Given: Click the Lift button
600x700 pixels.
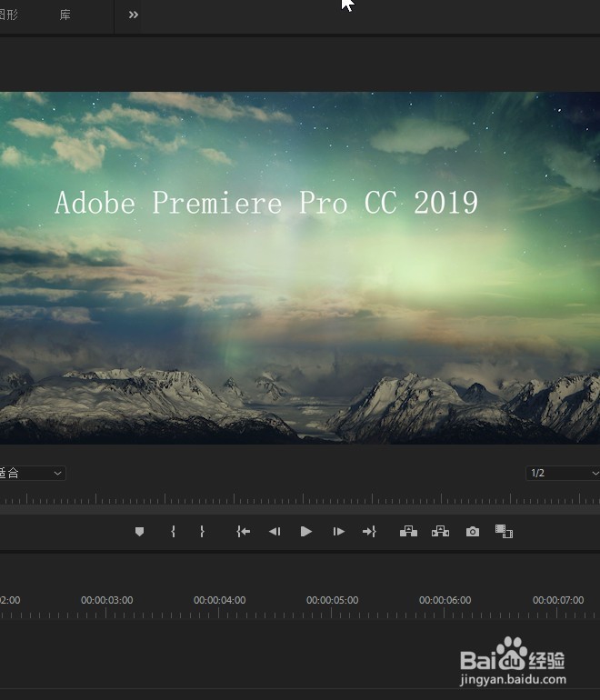Looking at the screenshot, I should 408,531.
